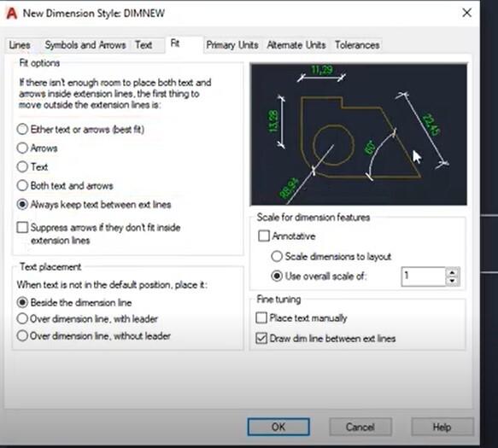The image size is (498, 448).
Task: Click the Cancel button
Action: (360, 427)
